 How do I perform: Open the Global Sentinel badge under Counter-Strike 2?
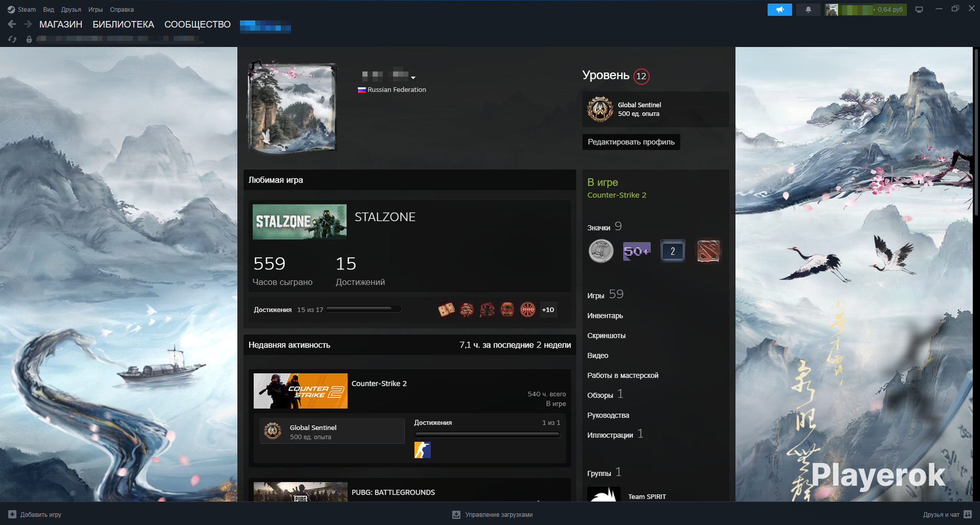coord(332,431)
